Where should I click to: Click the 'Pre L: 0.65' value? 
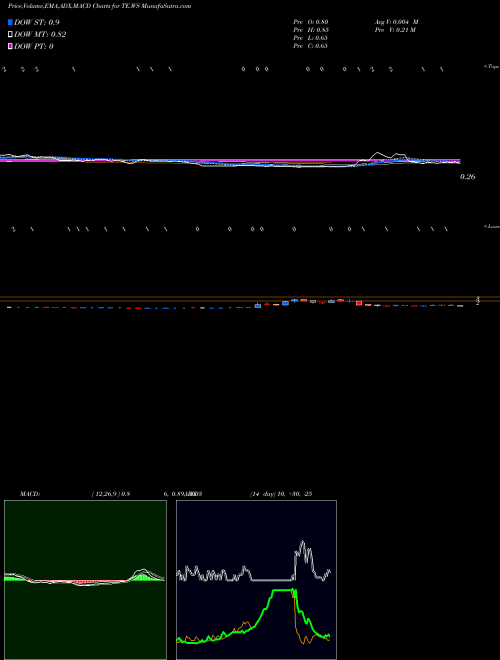click(x=311, y=38)
